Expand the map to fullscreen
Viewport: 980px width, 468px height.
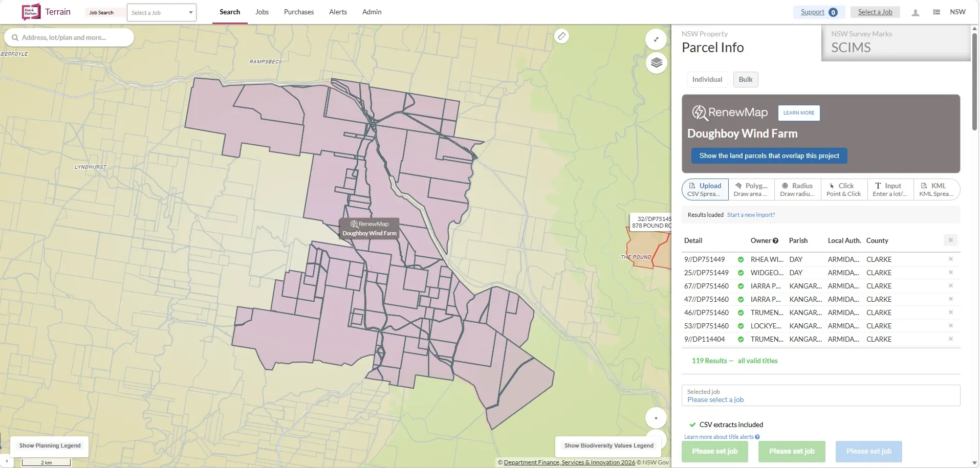coord(656,39)
